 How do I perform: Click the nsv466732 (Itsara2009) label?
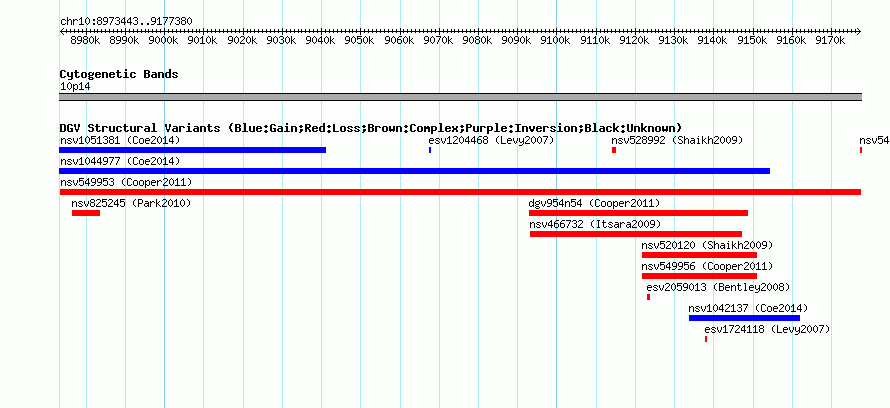coord(595,224)
